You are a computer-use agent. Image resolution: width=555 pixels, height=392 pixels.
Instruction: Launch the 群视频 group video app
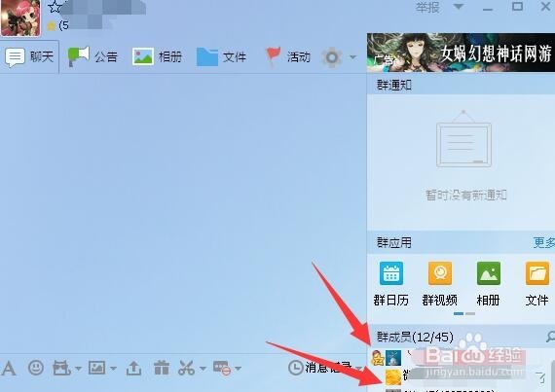click(439, 284)
